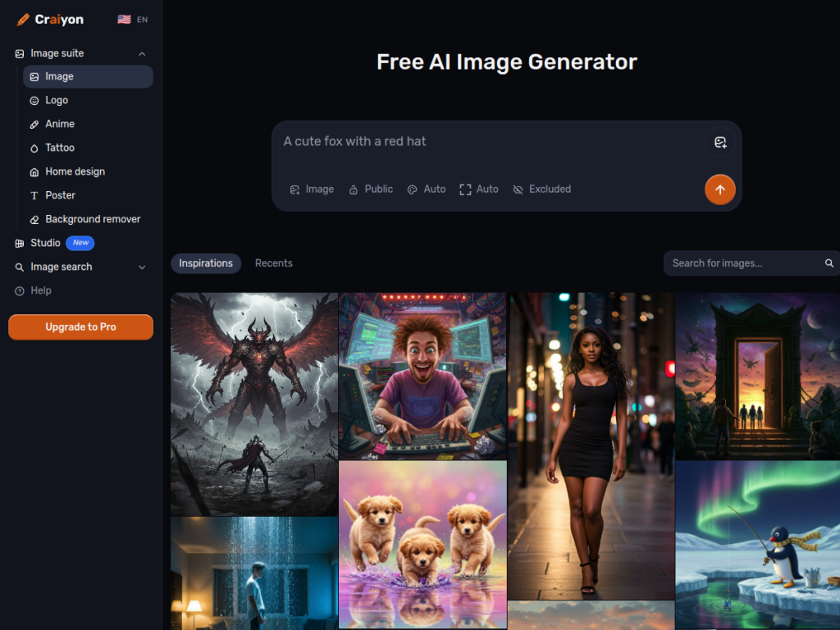
Task: Open the Auto style palette dropdown
Action: click(x=427, y=189)
